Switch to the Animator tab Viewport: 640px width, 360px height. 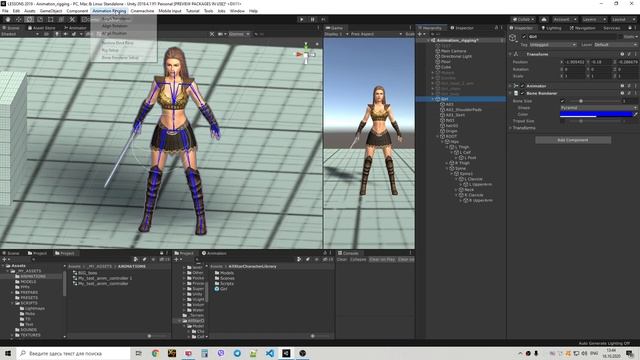click(75, 28)
